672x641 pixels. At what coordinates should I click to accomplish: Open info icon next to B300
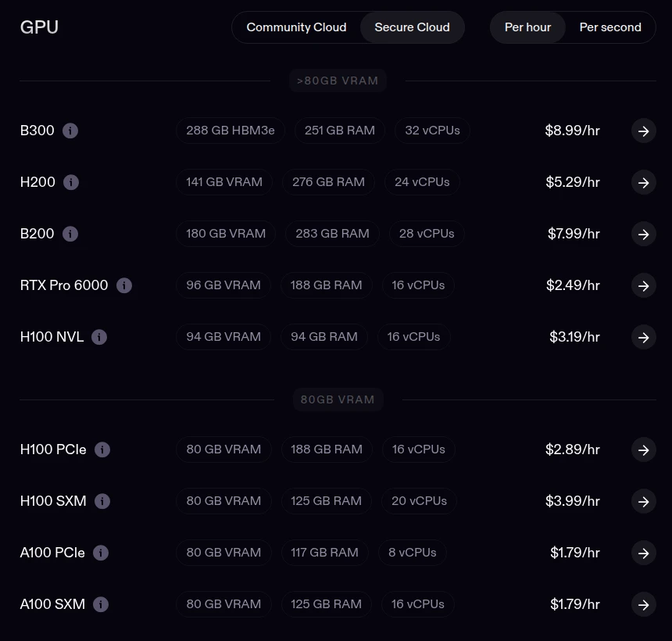70,131
